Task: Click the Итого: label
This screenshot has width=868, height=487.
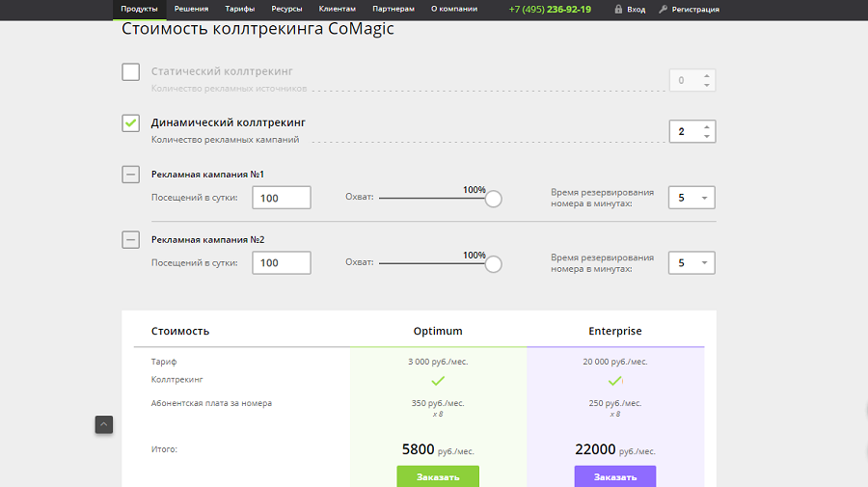Action: click(x=164, y=448)
